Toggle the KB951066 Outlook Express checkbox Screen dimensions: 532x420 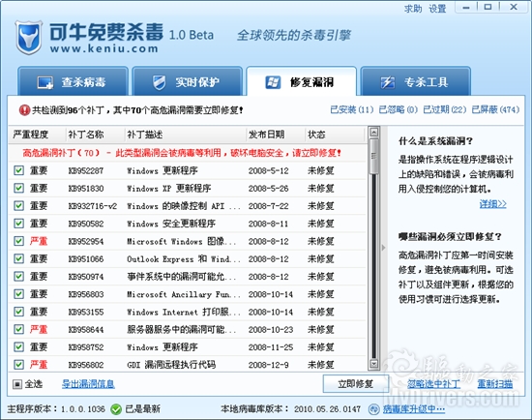coord(18,258)
